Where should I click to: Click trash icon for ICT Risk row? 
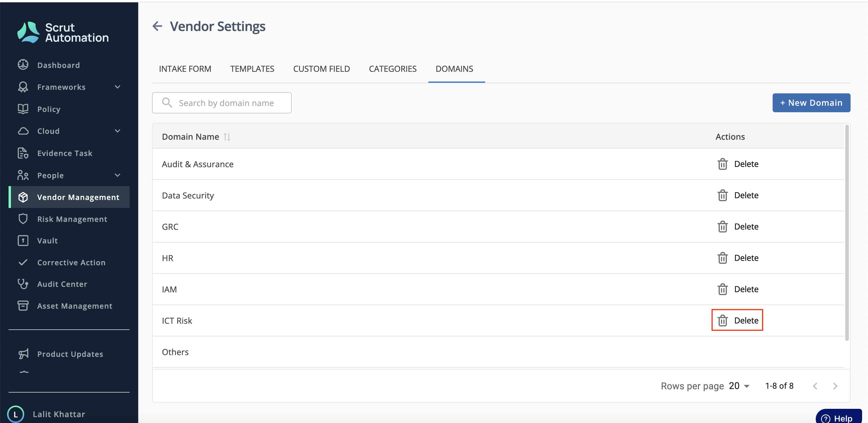coord(722,321)
